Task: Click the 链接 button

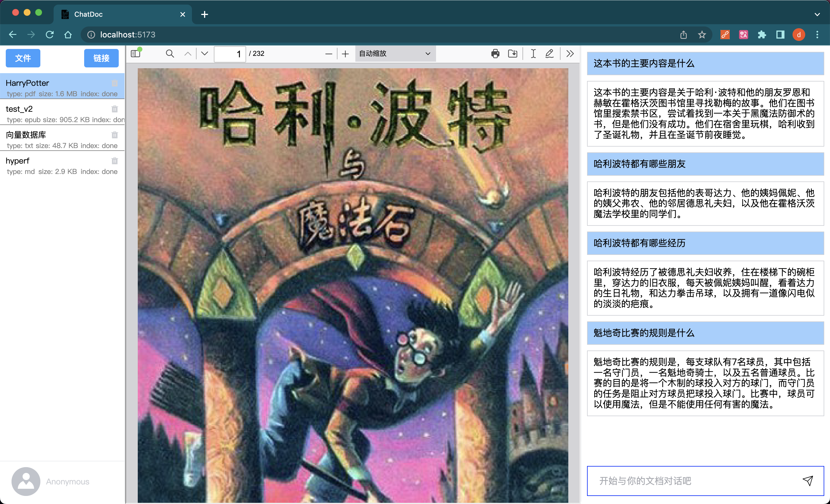Action: 101,58
